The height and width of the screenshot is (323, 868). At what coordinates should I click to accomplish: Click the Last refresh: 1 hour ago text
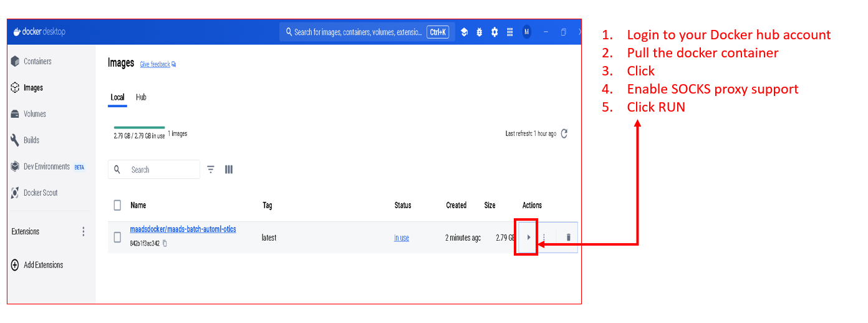[531, 133]
